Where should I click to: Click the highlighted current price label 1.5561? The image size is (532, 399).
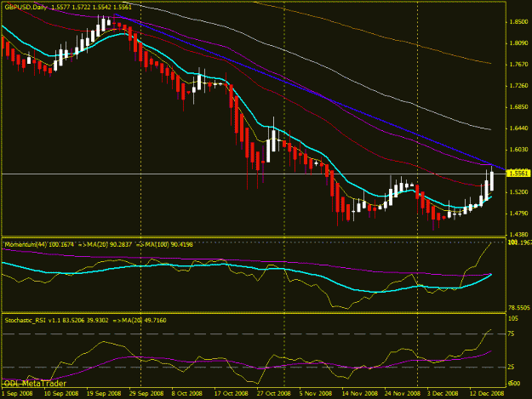point(518,174)
